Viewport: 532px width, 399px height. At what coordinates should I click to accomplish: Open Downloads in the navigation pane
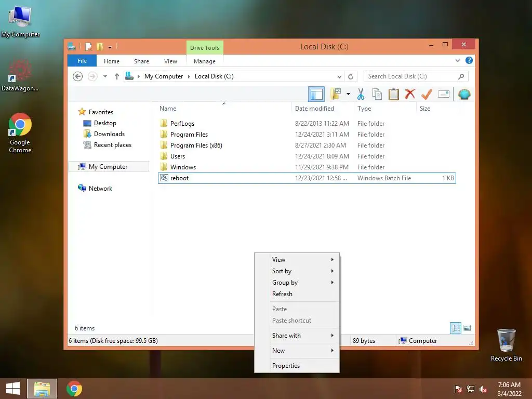click(x=109, y=134)
